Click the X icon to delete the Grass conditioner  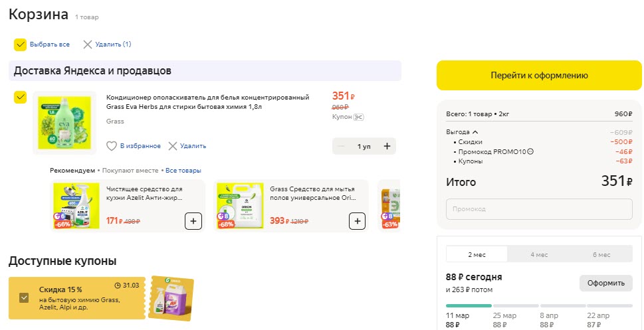173,146
